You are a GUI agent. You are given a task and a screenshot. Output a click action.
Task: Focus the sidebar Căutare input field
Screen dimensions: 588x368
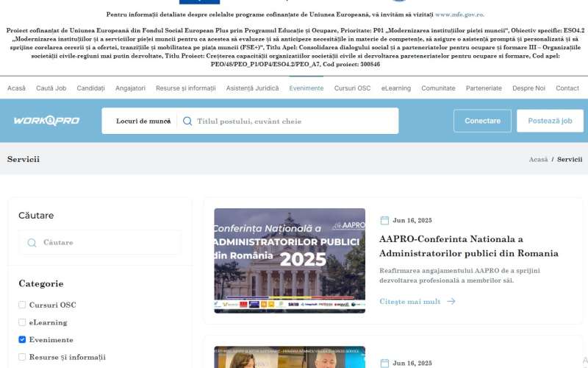coord(100,243)
